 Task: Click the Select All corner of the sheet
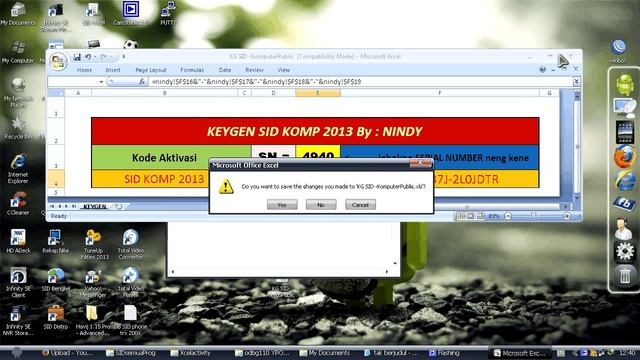click(56, 93)
